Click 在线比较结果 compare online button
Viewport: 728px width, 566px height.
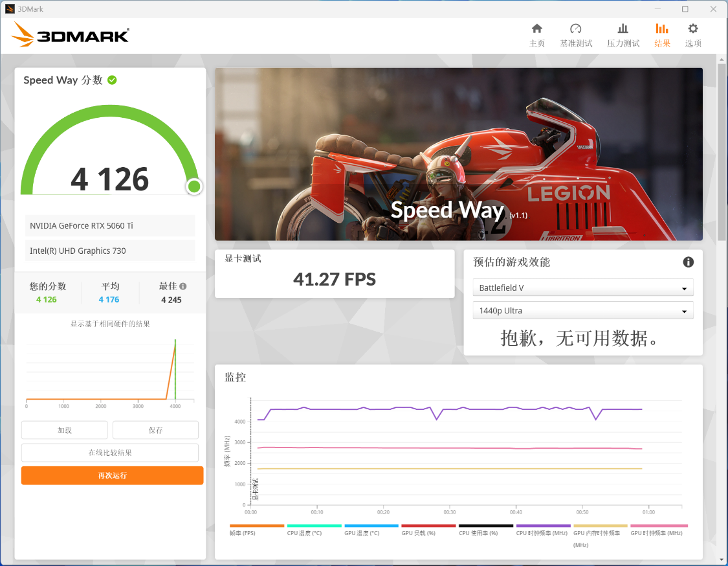point(110,453)
